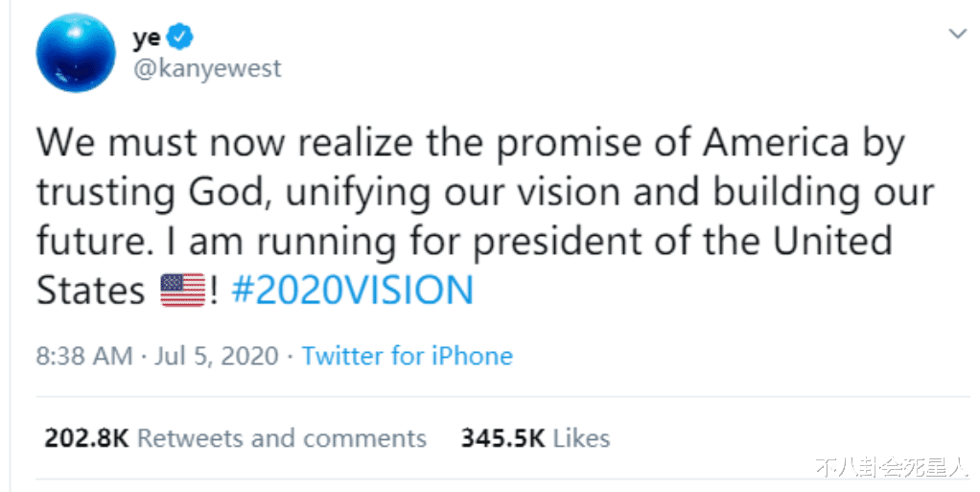Image resolution: width=980 pixels, height=492 pixels.
Task: Click the American flag emoji
Action: (182, 291)
